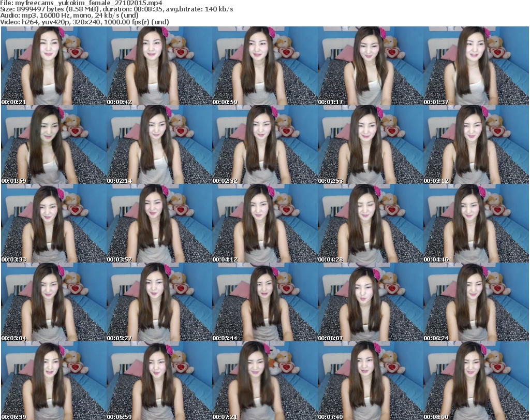Screen dimensions: 530x420
Task: Select the thumbnail frame stamped 00:05:44
Action: click(264, 302)
